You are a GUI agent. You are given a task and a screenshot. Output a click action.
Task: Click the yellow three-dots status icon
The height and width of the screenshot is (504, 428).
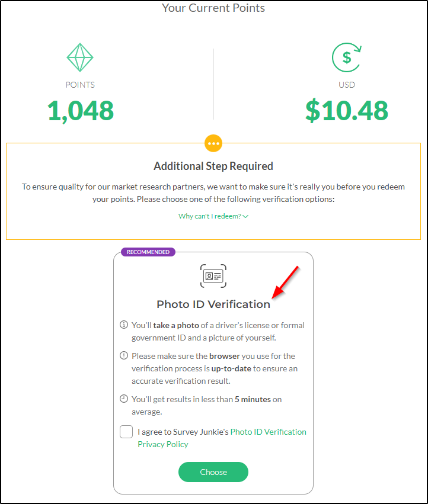point(213,143)
